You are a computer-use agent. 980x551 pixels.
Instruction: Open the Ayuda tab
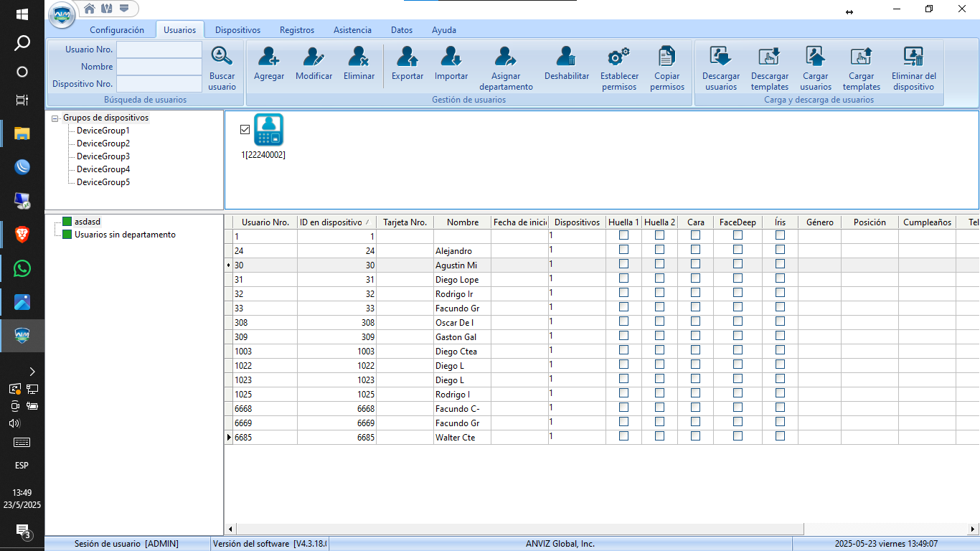444,30
